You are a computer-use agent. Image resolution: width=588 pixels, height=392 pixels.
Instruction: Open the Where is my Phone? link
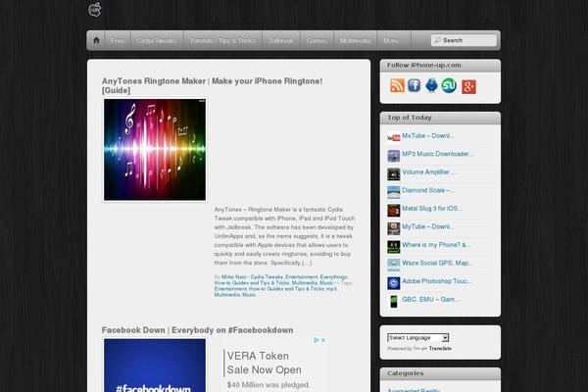(x=436, y=245)
